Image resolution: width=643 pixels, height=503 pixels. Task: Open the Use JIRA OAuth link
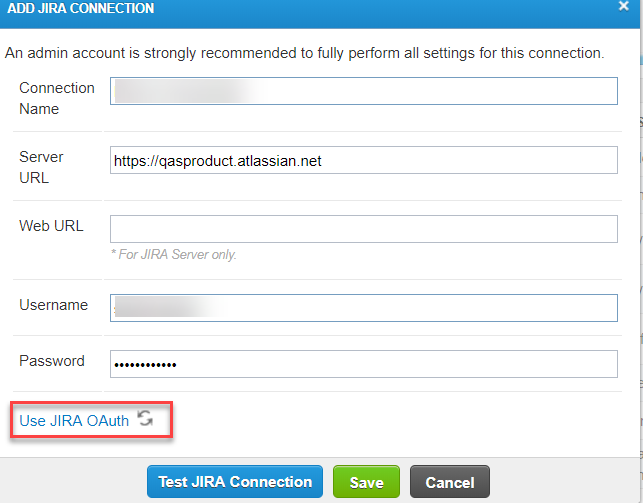[74, 421]
